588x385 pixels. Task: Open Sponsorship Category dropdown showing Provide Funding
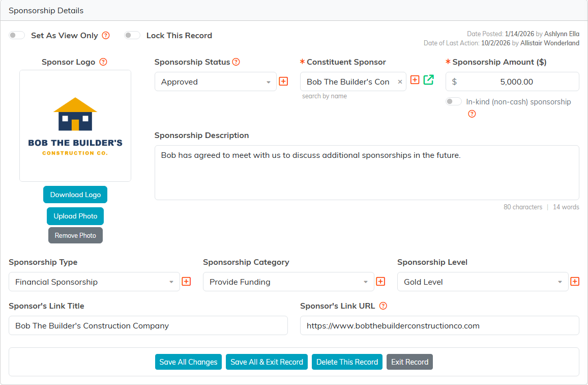coord(288,282)
